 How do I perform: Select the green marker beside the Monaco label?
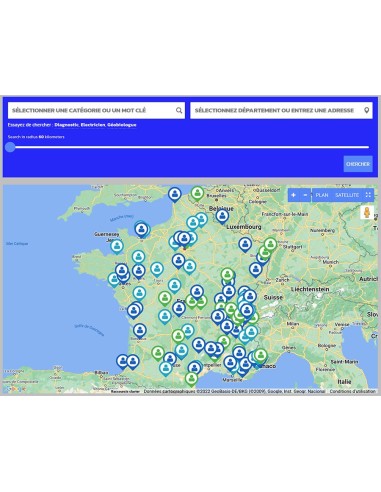pos(261,356)
